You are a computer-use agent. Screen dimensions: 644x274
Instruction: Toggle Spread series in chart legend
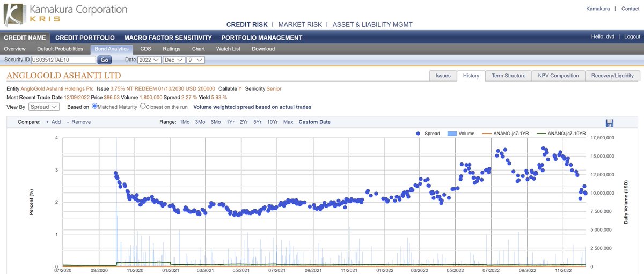point(428,133)
